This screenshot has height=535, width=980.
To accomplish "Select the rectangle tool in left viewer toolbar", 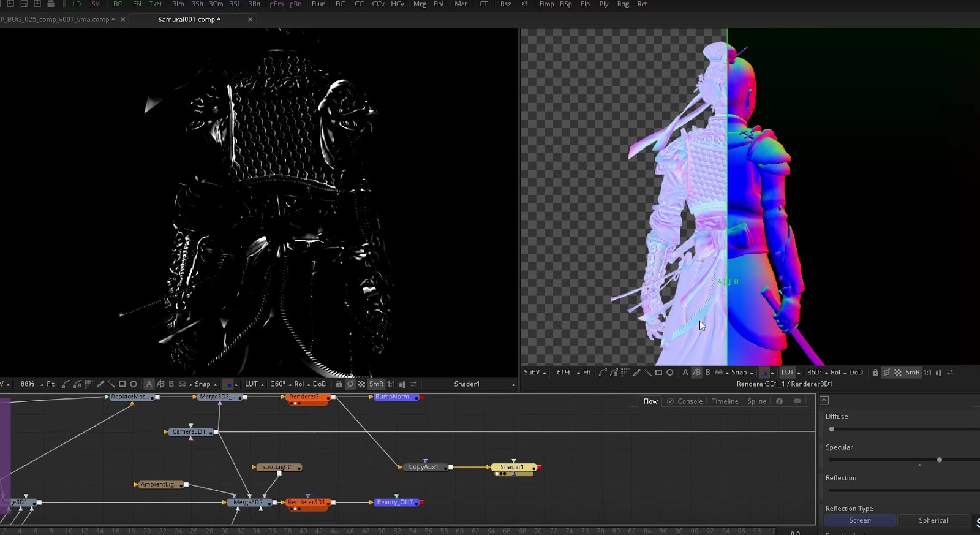I will (x=122, y=384).
